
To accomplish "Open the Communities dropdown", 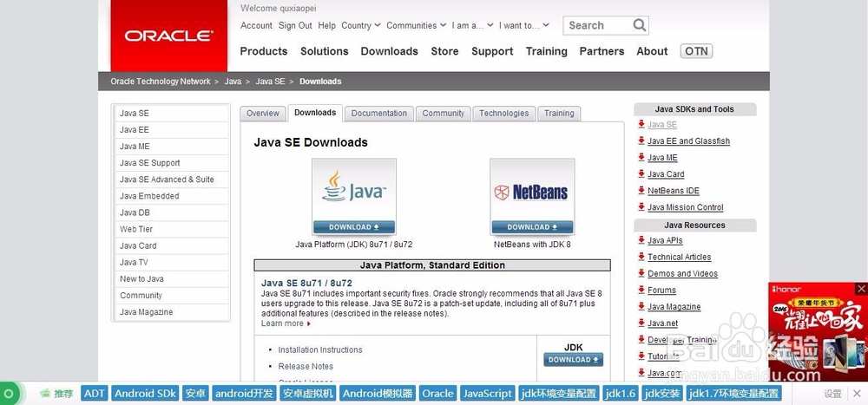I will (x=416, y=25).
